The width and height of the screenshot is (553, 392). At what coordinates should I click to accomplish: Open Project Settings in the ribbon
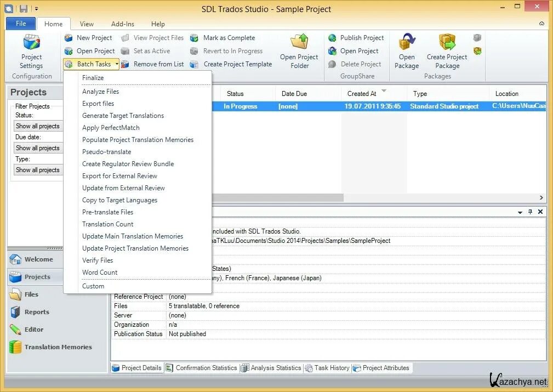point(31,52)
